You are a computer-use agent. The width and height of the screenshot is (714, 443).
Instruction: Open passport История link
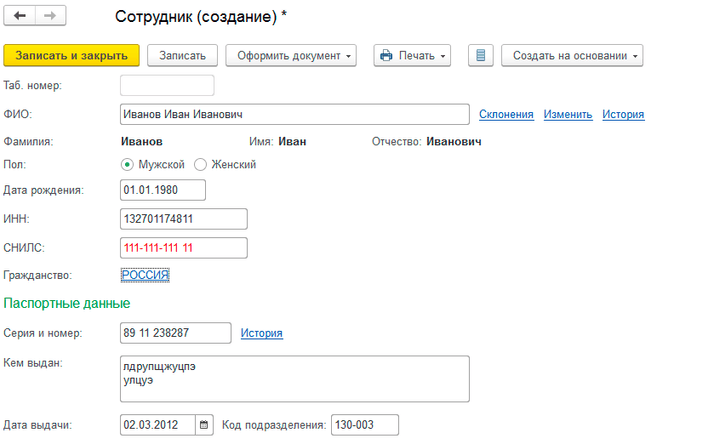[x=261, y=333]
